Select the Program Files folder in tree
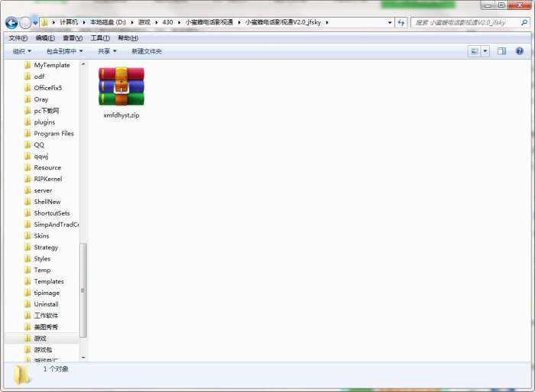 [49, 134]
